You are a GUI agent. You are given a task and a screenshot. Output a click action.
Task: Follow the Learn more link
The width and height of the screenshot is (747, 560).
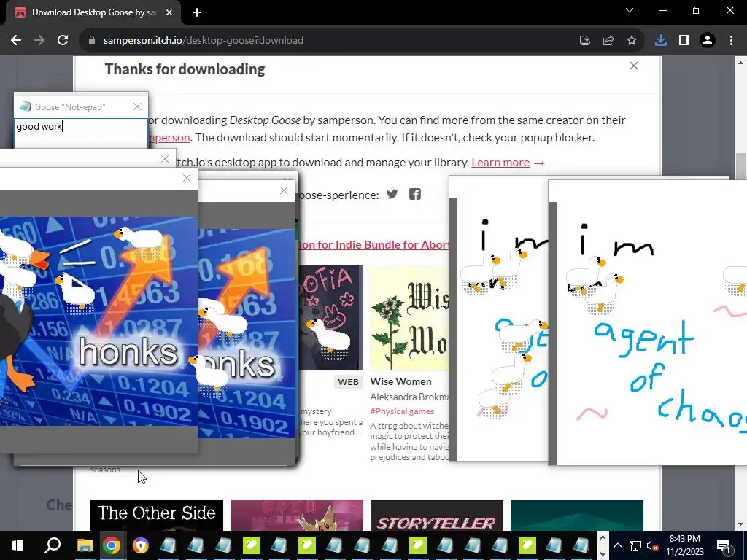click(500, 163)
